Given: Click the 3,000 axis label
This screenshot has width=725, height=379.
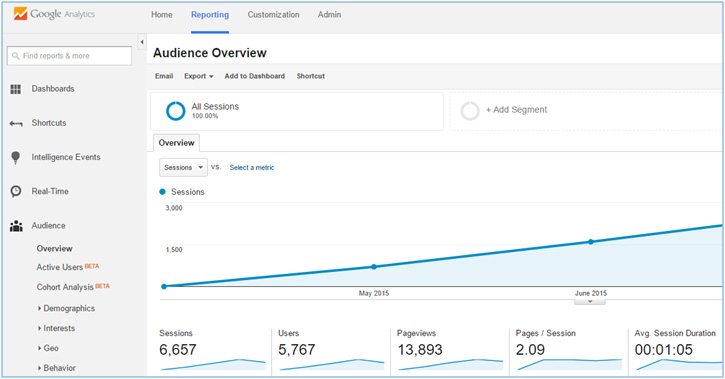Looking at the screenshot, I should [x=174, y=208].
